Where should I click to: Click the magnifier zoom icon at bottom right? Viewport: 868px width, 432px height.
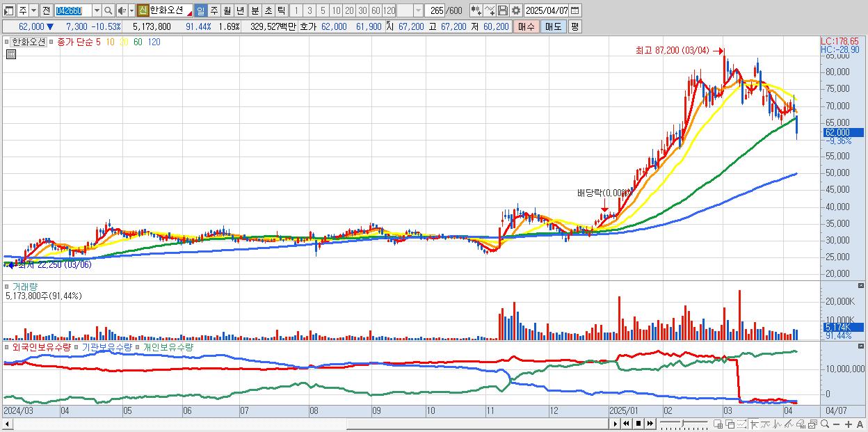coord(825,424)
